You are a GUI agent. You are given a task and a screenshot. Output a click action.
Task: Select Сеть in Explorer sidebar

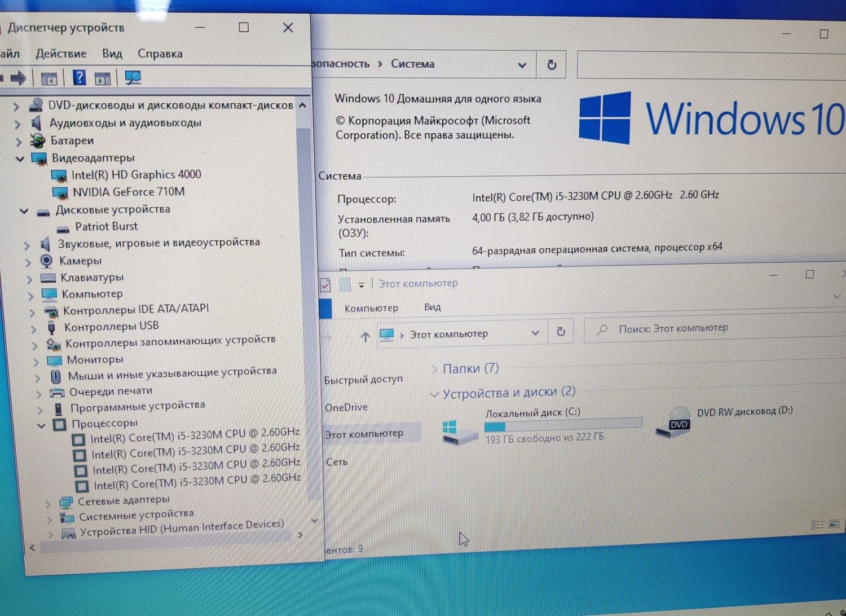click(337, 462)
